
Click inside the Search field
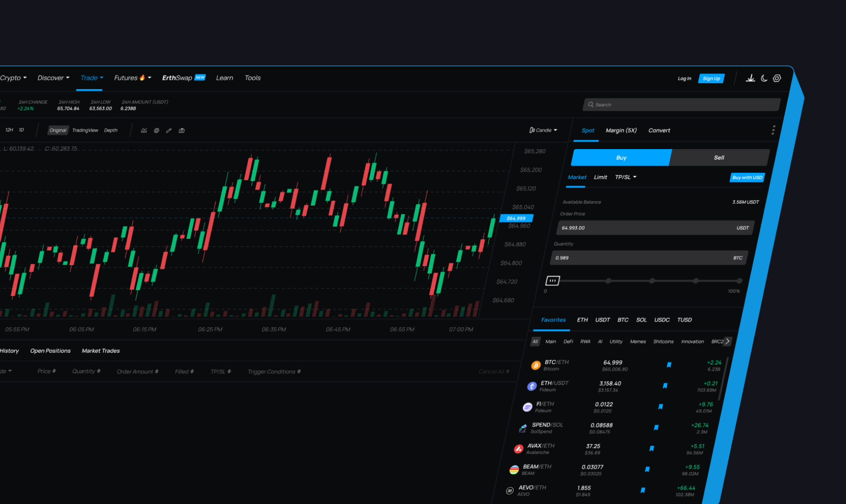tap(681, 104)
